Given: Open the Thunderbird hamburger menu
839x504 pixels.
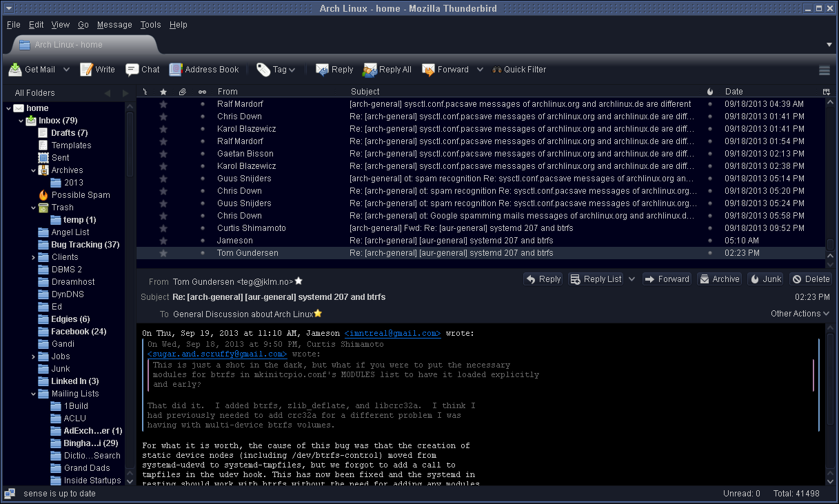Looking at the screenshot, I should point(824,70).
